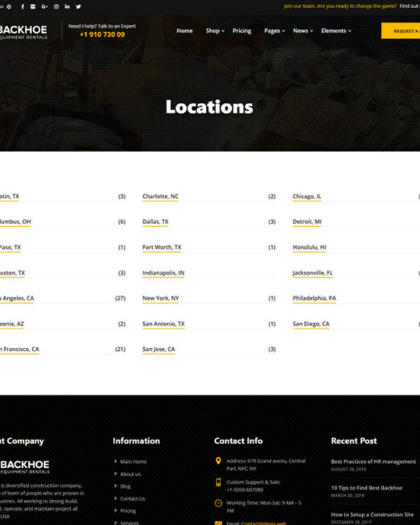Click the location pin icon beside Address
Viewport: 420px width, 525px height.
tap(218, 461)
